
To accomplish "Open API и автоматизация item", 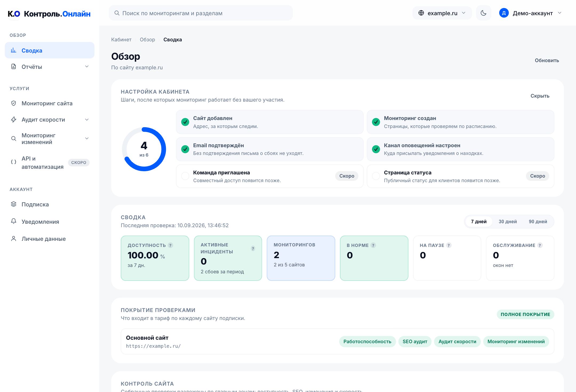I will point(50,162).
